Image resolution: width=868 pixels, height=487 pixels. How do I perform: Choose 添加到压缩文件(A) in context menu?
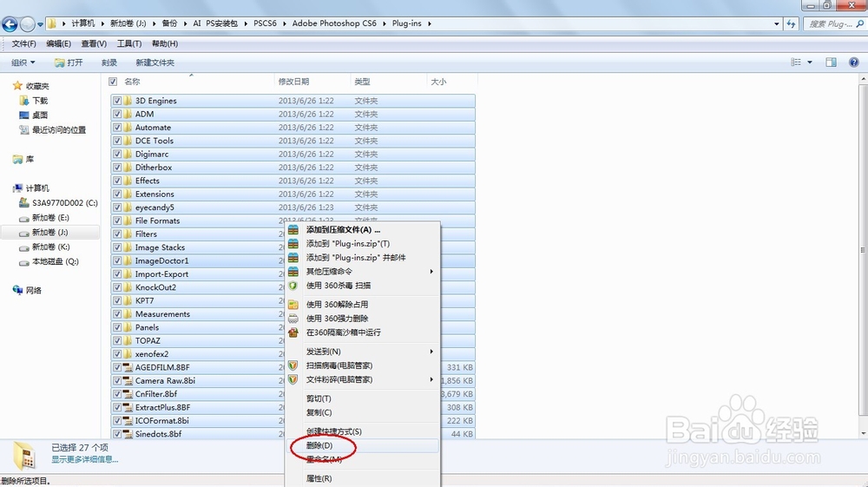343,230
